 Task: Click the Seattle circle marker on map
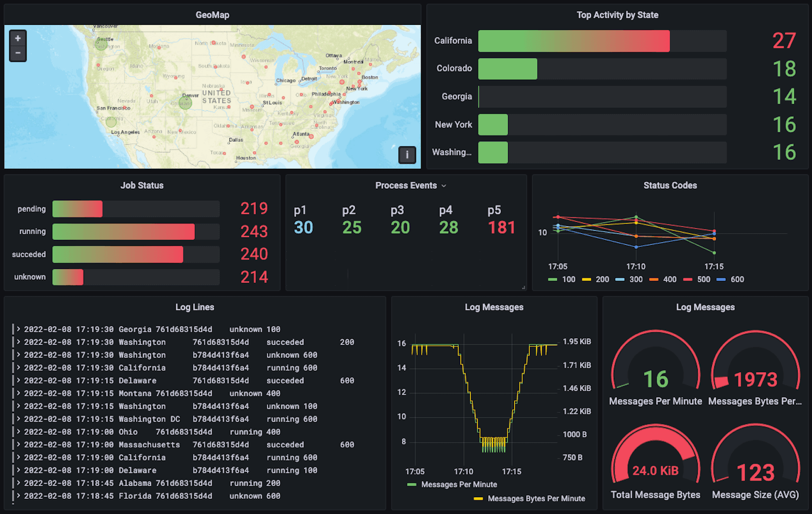pyautogui.click(x=101, y=45)
